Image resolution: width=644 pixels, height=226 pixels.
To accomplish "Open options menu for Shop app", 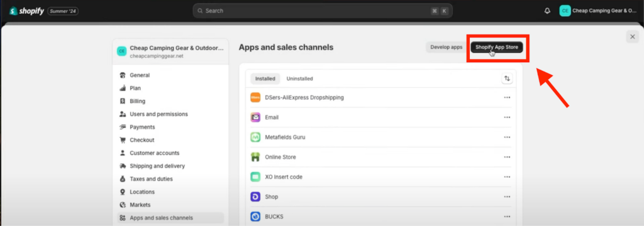I will 507,197.
